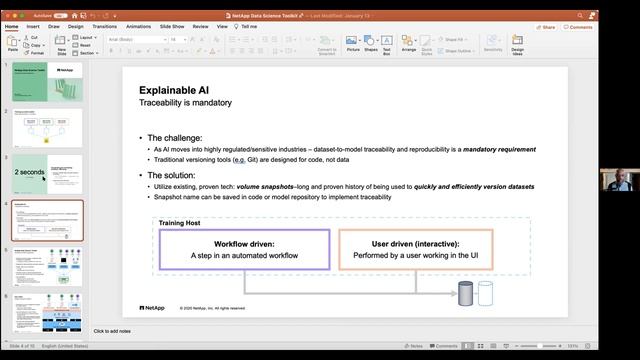Click the numbered list icon
The height and width of the screenshot is (360, 640).
pyautogui.click(x=246, y=40)
